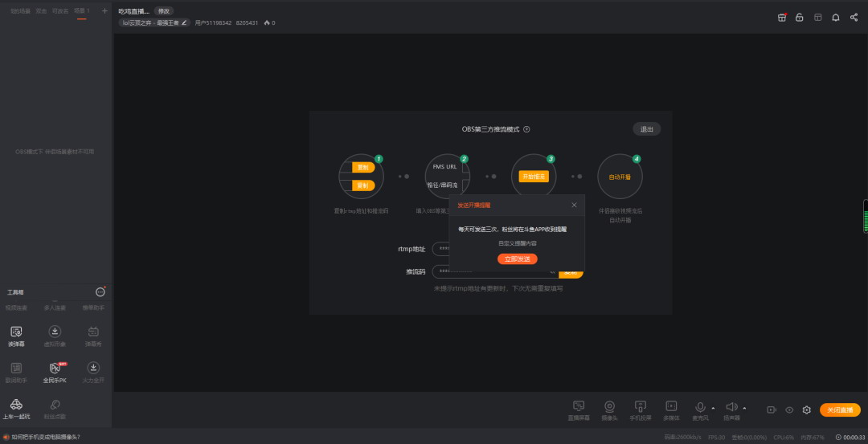Image resolution: width=868 pixels, height=444 pixels.
Task: Click the stream timer 00:00:33
Action: (850, 437)
